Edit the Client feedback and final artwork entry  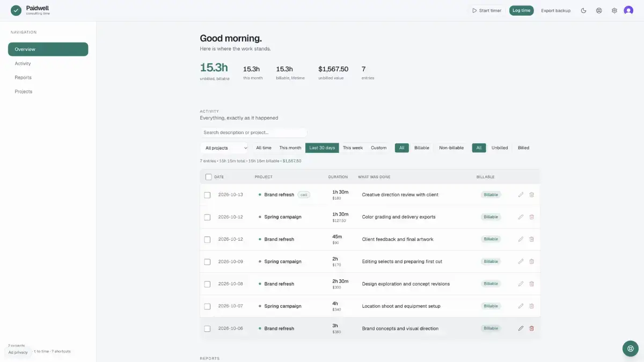click(521, 239)
